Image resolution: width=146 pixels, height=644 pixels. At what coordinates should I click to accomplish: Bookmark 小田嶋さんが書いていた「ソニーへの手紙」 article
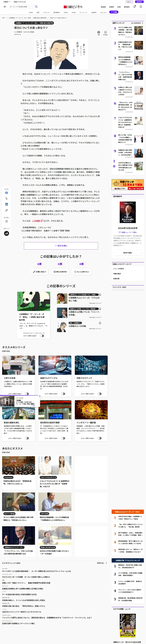(100, 309)
